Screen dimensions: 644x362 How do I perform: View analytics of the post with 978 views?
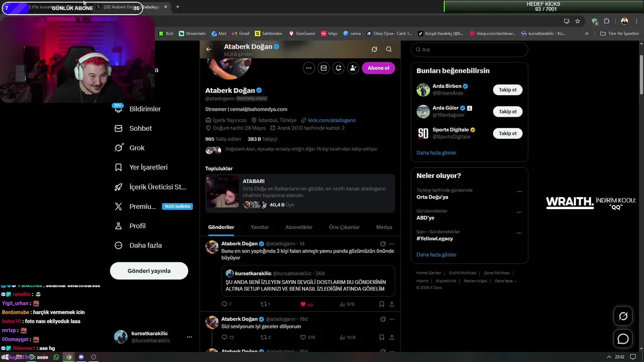[x=347, y=304]
